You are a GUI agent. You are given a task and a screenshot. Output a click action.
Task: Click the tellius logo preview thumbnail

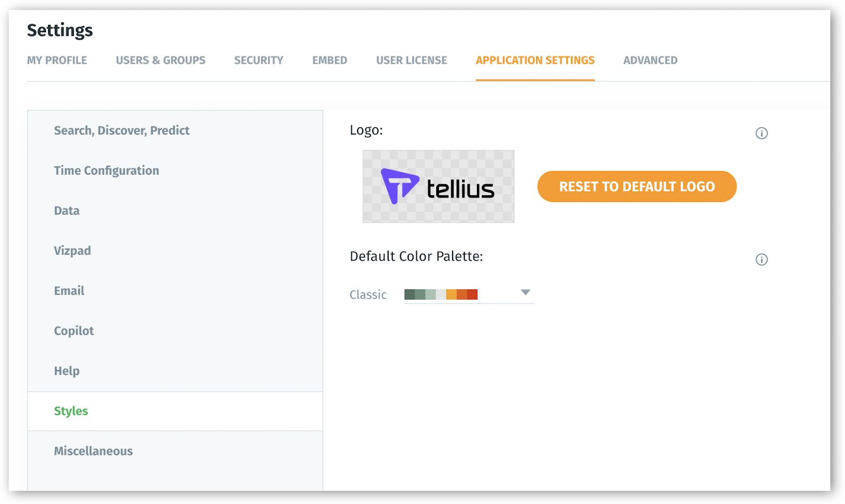(x=438, y=186)
